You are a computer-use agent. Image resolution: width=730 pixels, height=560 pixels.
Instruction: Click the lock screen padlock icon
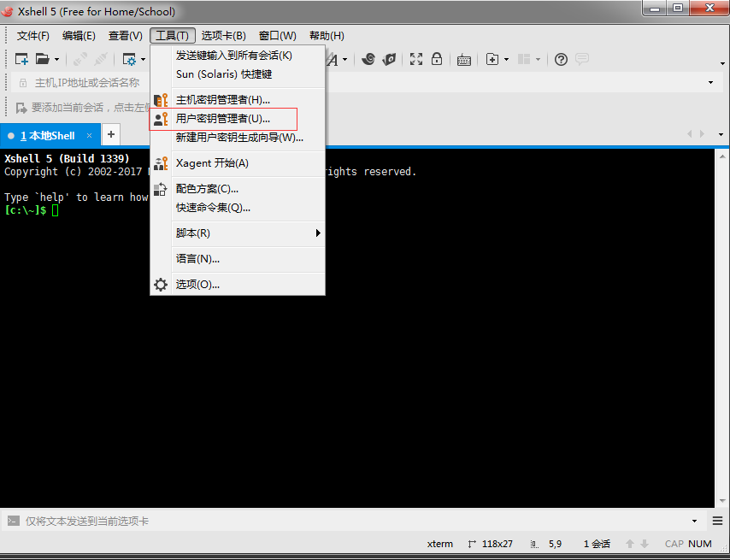(437, 59)
